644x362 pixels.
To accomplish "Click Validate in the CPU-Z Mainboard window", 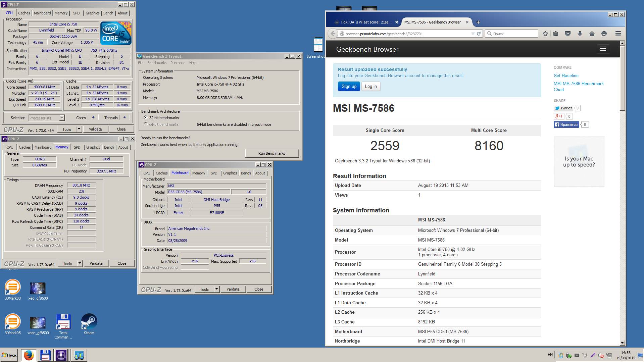I will [x=233, y=289].
